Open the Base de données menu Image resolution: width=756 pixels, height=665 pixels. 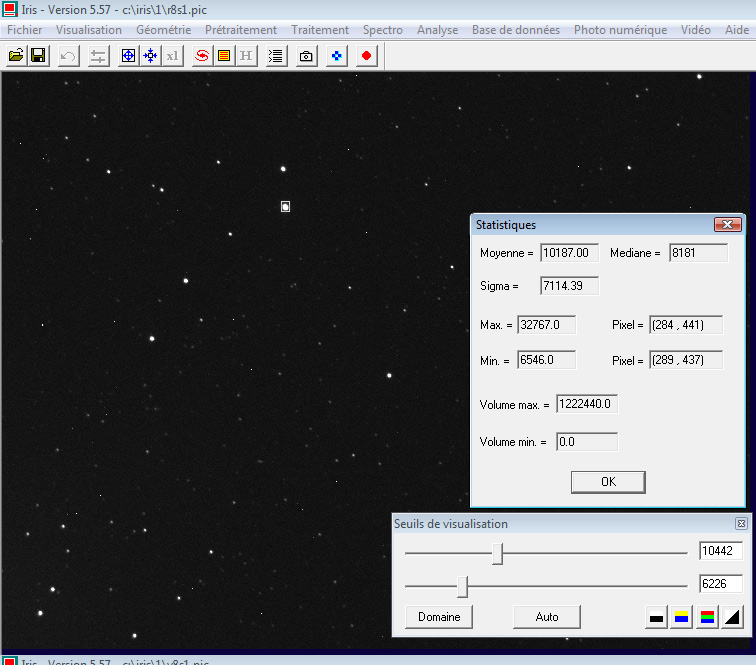[x=516, y=30]
